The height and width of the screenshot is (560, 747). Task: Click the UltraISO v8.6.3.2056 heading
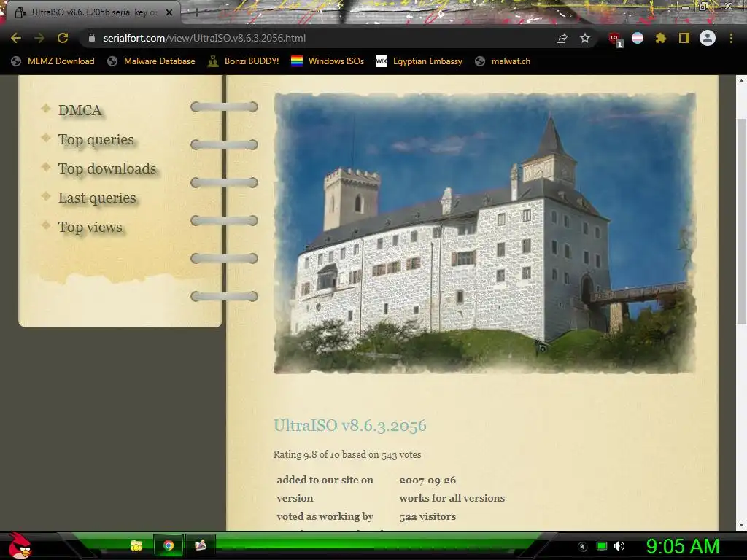(349, 425)
